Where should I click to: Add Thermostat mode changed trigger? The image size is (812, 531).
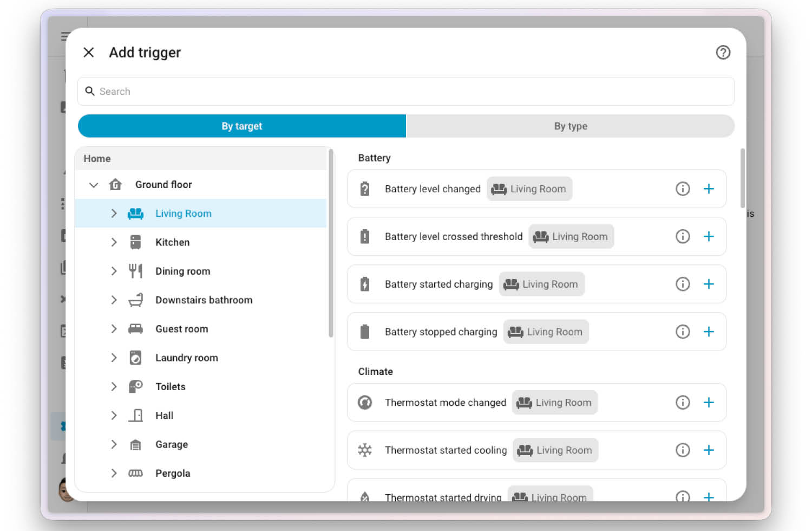(709, 403)
